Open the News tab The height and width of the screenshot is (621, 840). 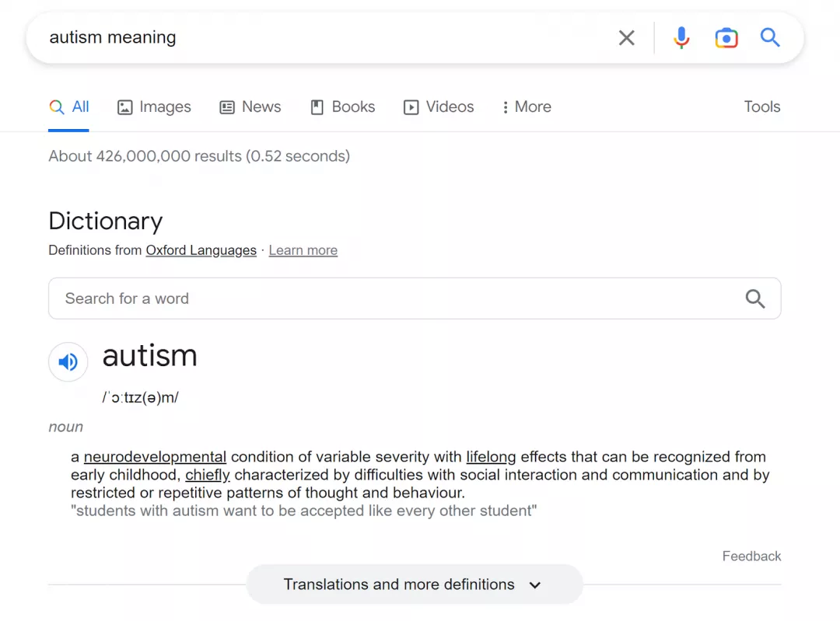(250, 107)
